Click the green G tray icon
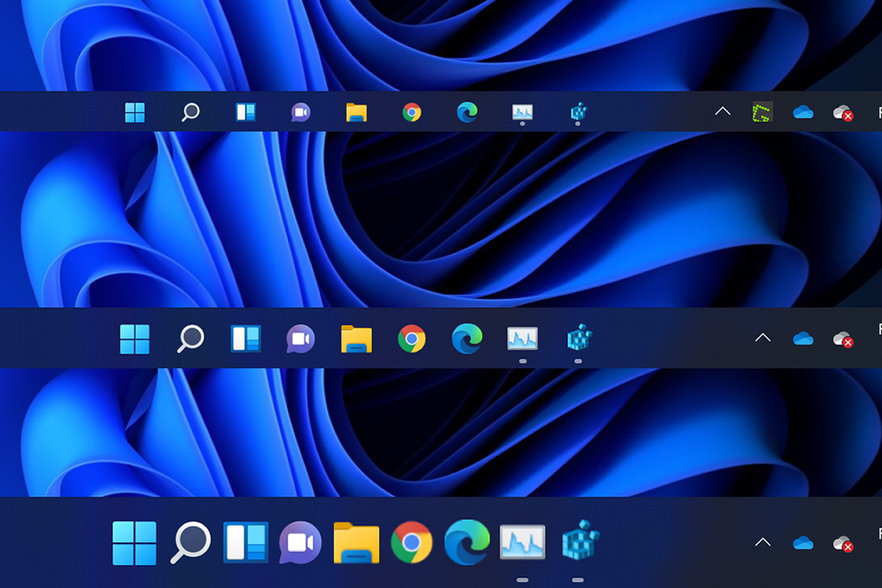Viewport: 882px width, 588px height. [x=762, y=112]
